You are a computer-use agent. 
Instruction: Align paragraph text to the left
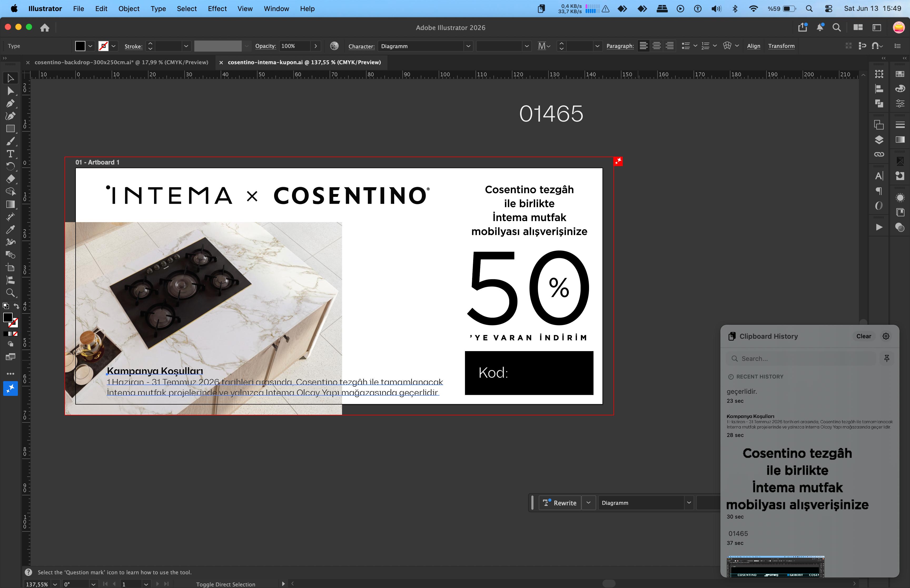[x=644, y=46]
